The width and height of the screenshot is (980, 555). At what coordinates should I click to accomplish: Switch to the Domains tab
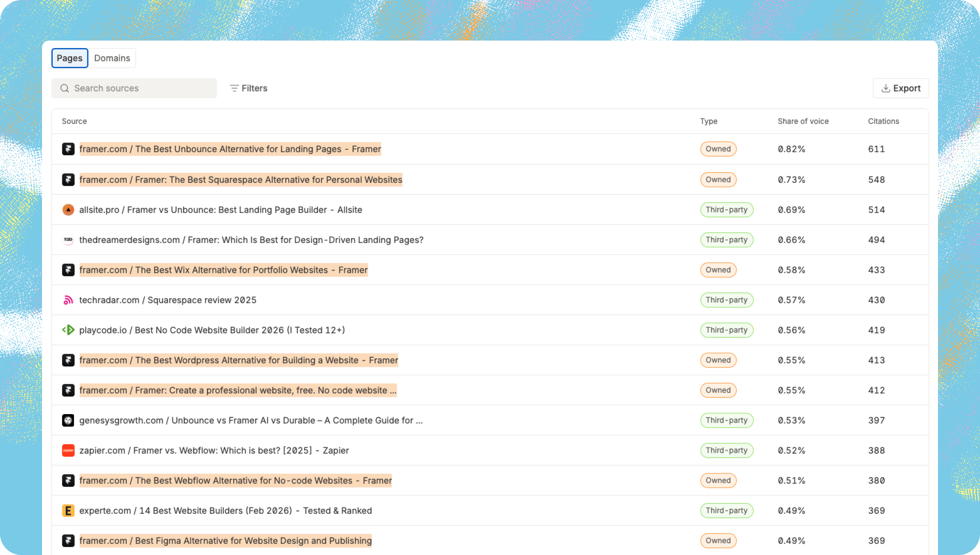coord(112,58)
